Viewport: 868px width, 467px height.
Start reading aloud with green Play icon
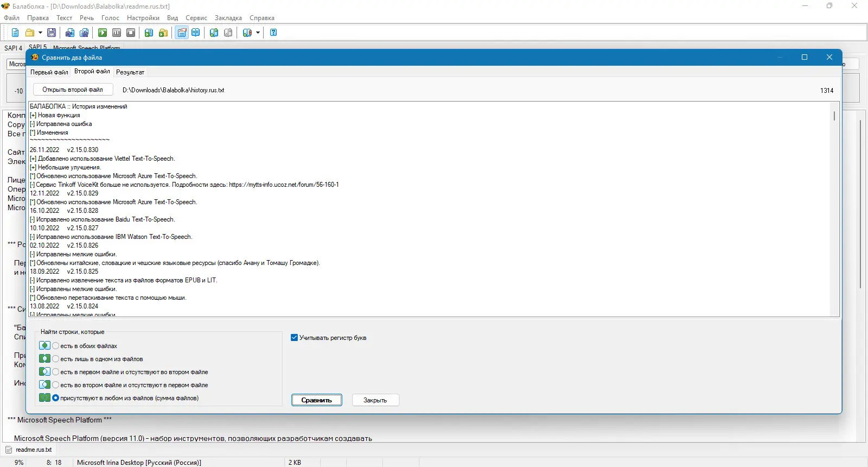pos(103,33)
